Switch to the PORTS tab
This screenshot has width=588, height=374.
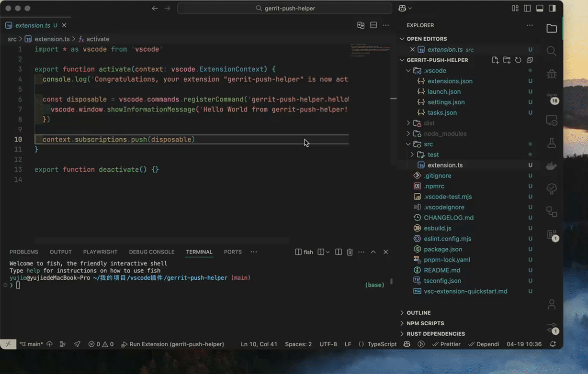pos(233,252)
